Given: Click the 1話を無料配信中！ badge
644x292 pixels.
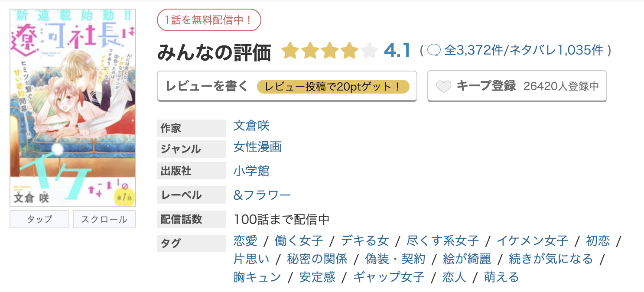Looking at the screenshot, I should click(209, 19).
